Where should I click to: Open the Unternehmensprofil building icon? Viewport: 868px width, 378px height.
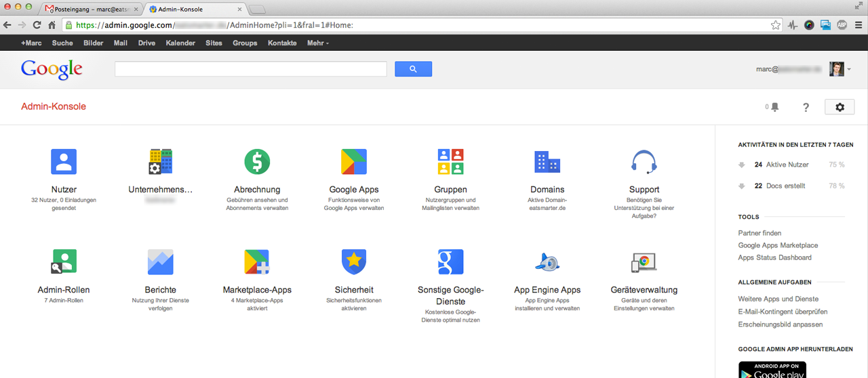point(161,162)
